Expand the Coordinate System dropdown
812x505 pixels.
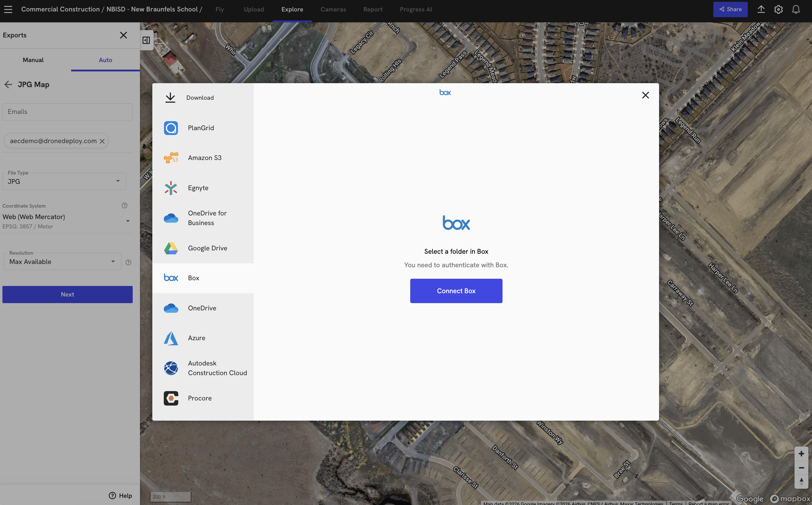[x=67, y=221]
